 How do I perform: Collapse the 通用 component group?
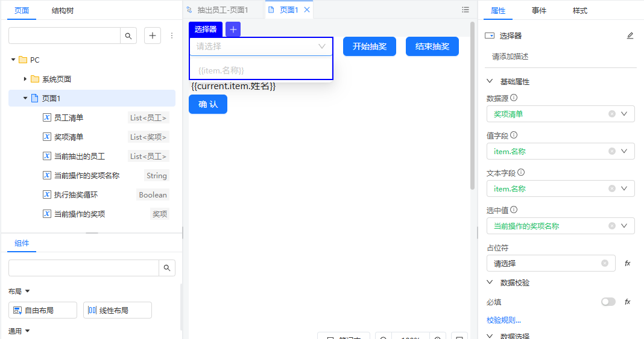[28, 331]
